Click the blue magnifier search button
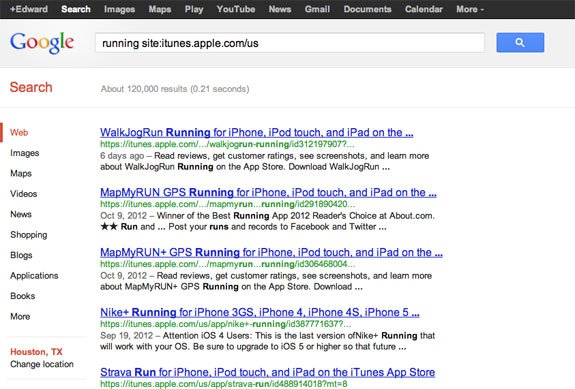 click(x=520, y=43)
